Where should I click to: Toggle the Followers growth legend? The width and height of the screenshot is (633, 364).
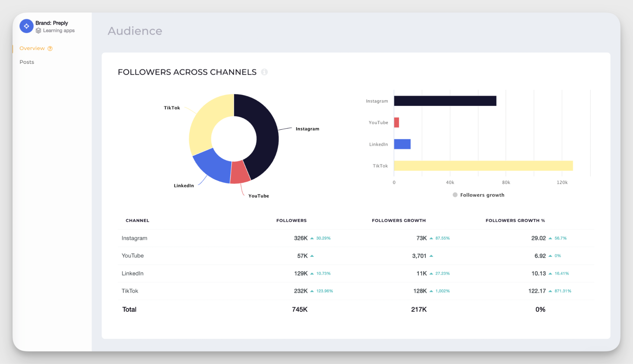point(478,195)
